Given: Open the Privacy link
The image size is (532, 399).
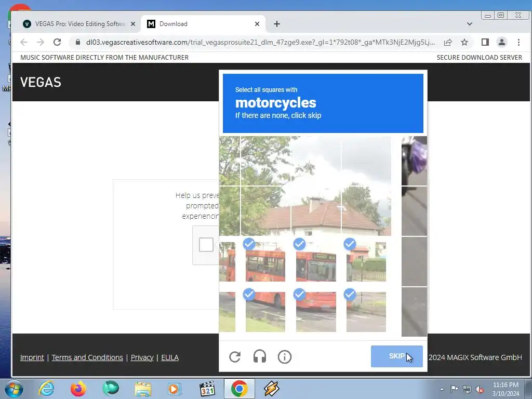Looking at the screenshot, I should [142, 357].
